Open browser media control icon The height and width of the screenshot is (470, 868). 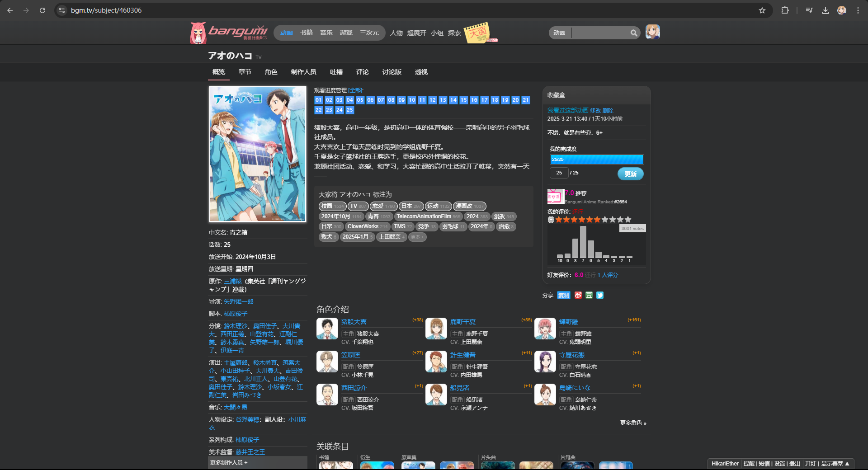click(x=809, y=10)
